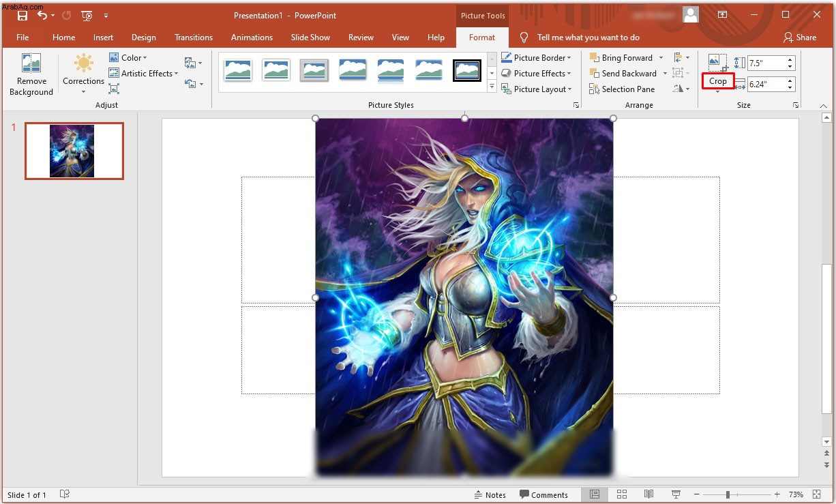Open the Animations tab
The width and height of the screenshot is (836, 504).
252,38
